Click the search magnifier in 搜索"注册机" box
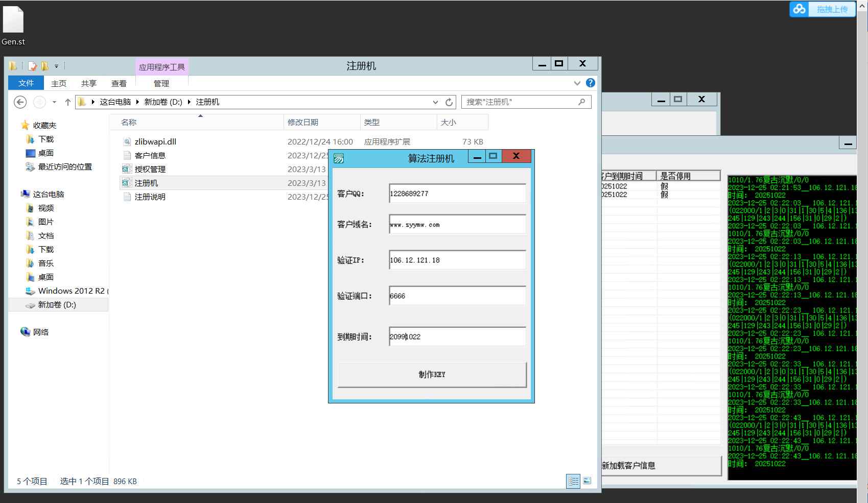 point(582,102)
